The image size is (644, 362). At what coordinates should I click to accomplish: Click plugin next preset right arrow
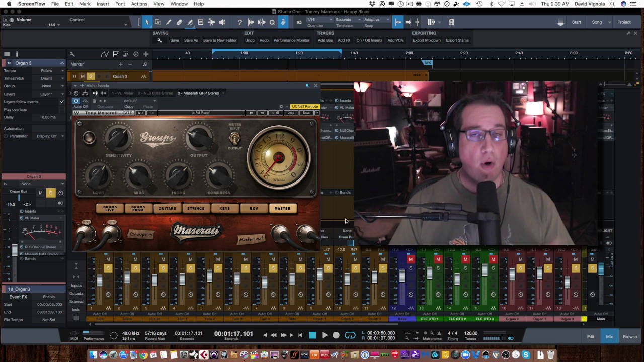pos(262,113)
